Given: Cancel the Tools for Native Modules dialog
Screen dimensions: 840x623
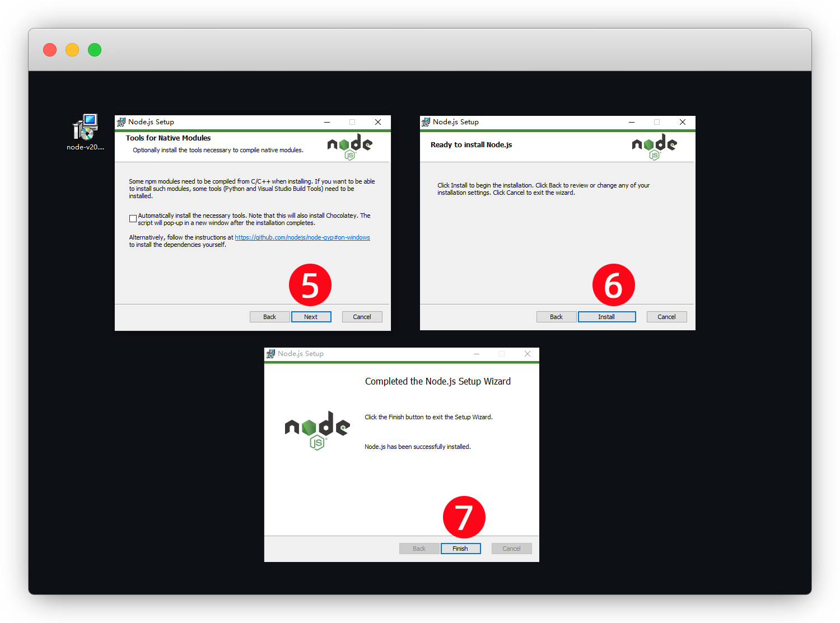Looking at the screenshot, I should point(362,317).
